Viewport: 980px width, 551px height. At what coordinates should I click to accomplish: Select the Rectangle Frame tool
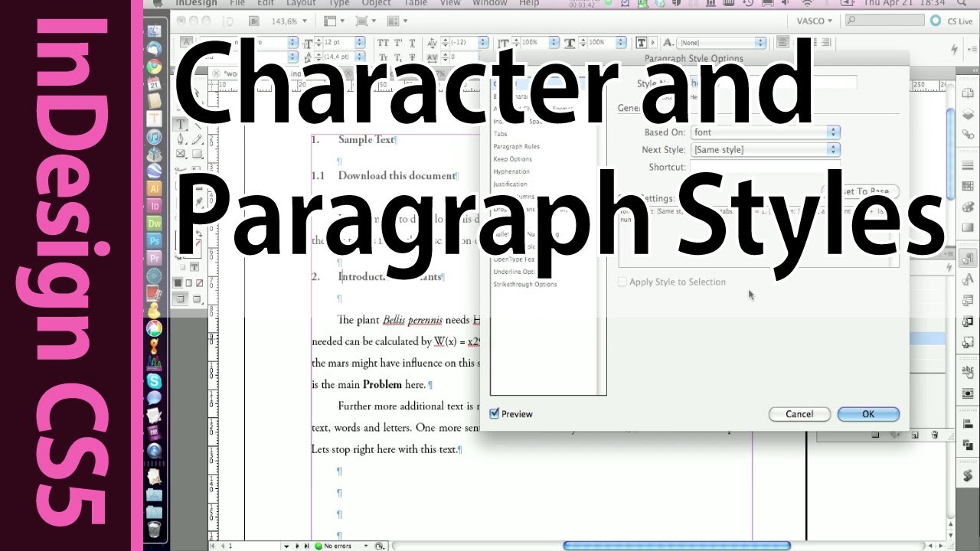pos(180,154)
